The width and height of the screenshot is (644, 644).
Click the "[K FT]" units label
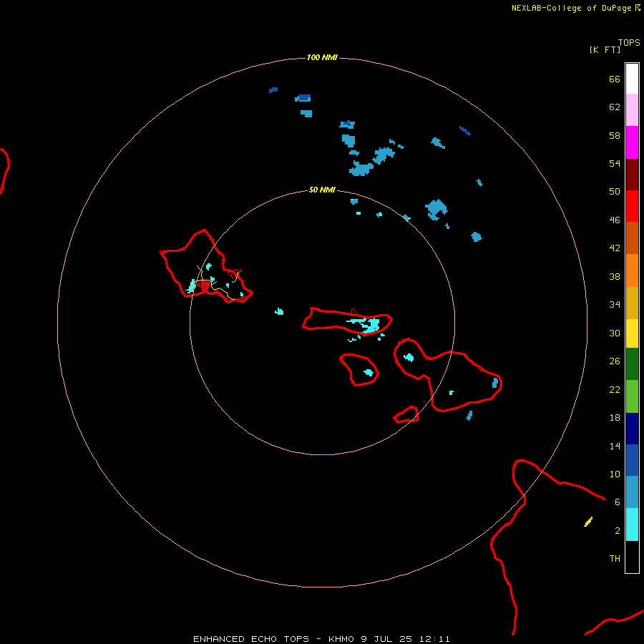point(605,49)
